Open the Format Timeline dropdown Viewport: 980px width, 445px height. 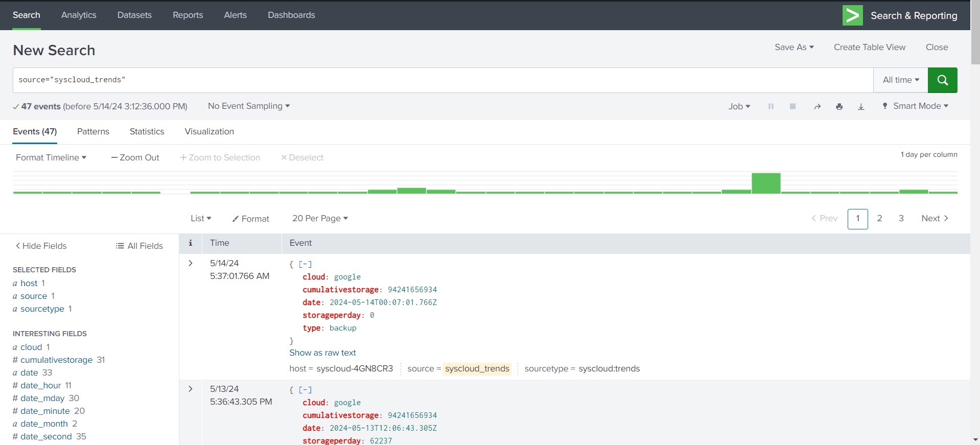[x=51, y=157]
